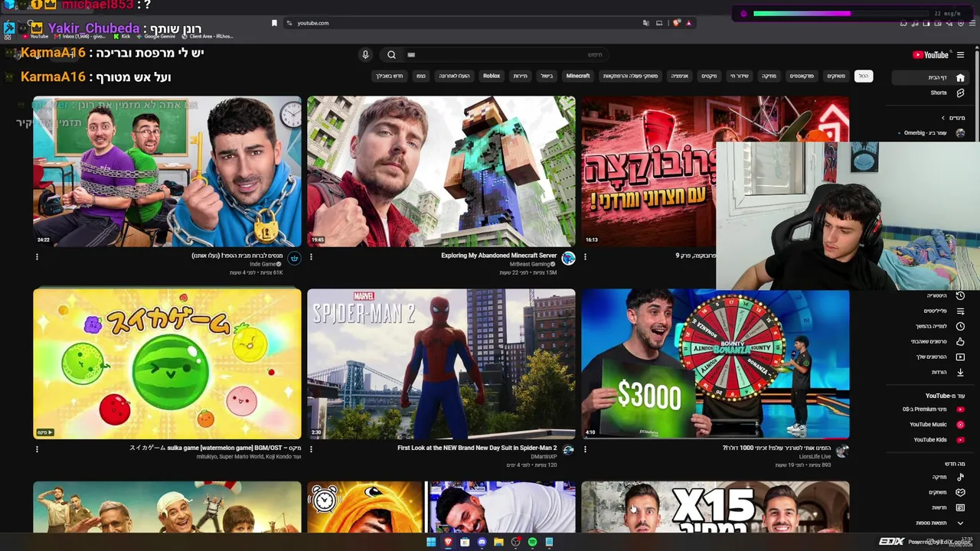The image size is (980, 551).
Task: Open options menu for Spider-Man 2 video
Action: 311,449
